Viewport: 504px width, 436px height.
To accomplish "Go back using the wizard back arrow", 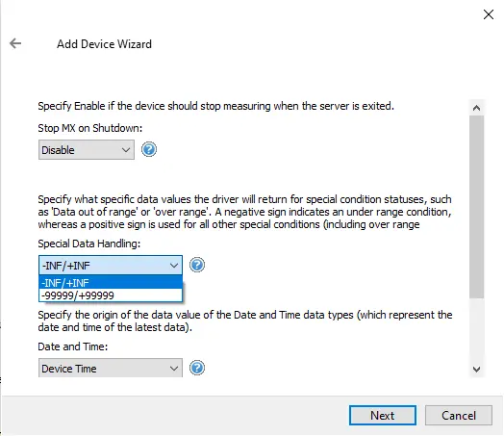I will (x=15, y=43).
